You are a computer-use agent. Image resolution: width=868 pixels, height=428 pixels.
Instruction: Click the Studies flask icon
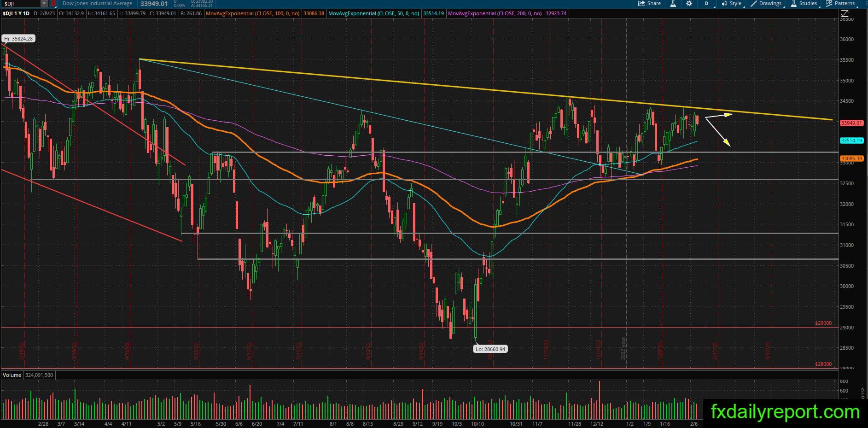pos(794,4)
